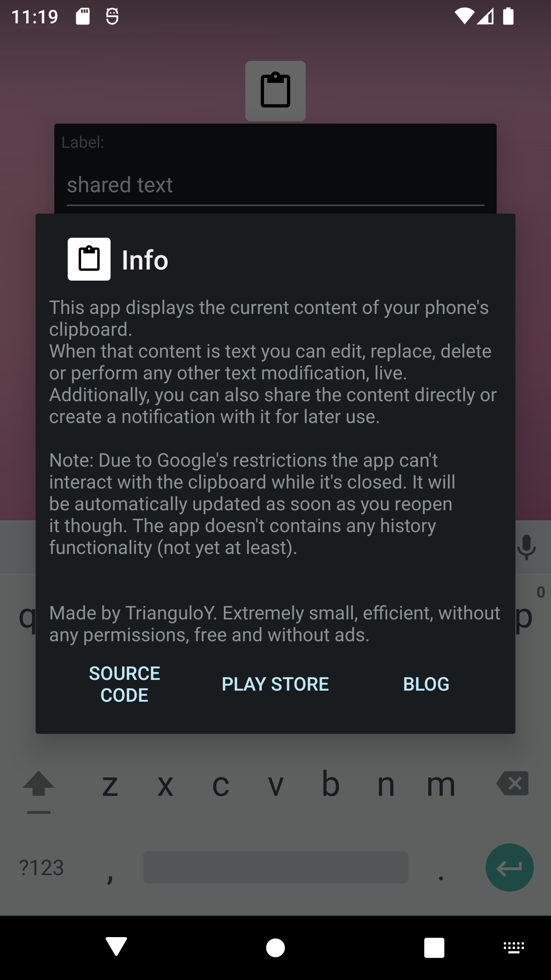
Task: Tap the keyboard backspace delete icon
Action: tap(513, 783)
